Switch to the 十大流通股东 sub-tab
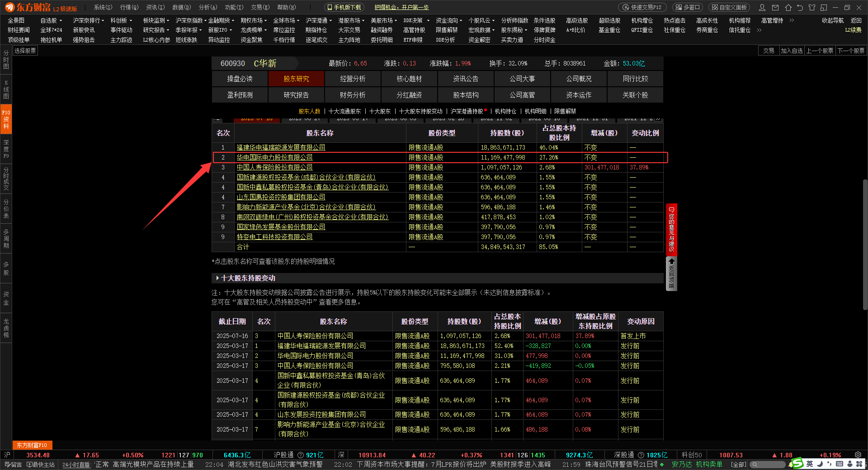Viewport: 868px width, 470px height. (x=344, y=111)
